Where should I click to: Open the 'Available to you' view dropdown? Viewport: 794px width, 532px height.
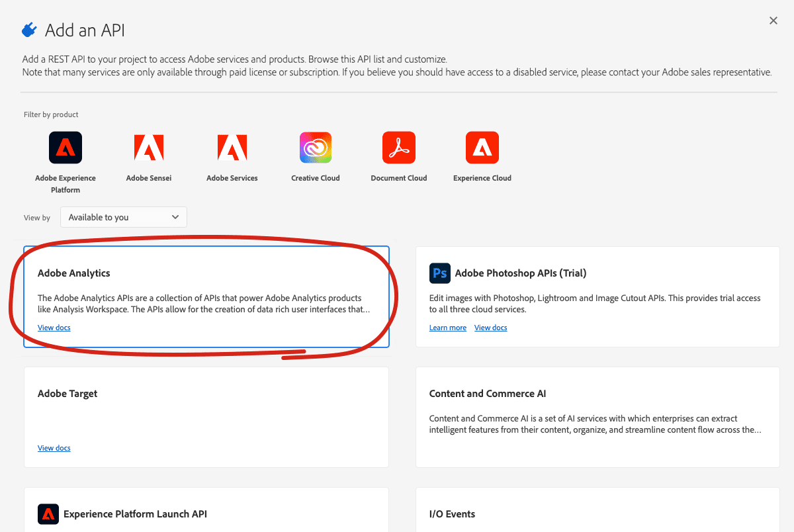(x=124, y=217)
